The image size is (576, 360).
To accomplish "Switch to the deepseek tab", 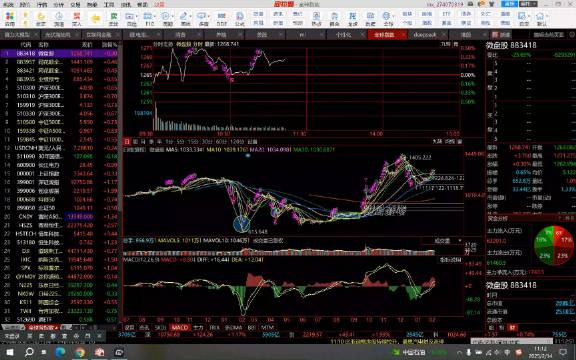I will point(425,35).
